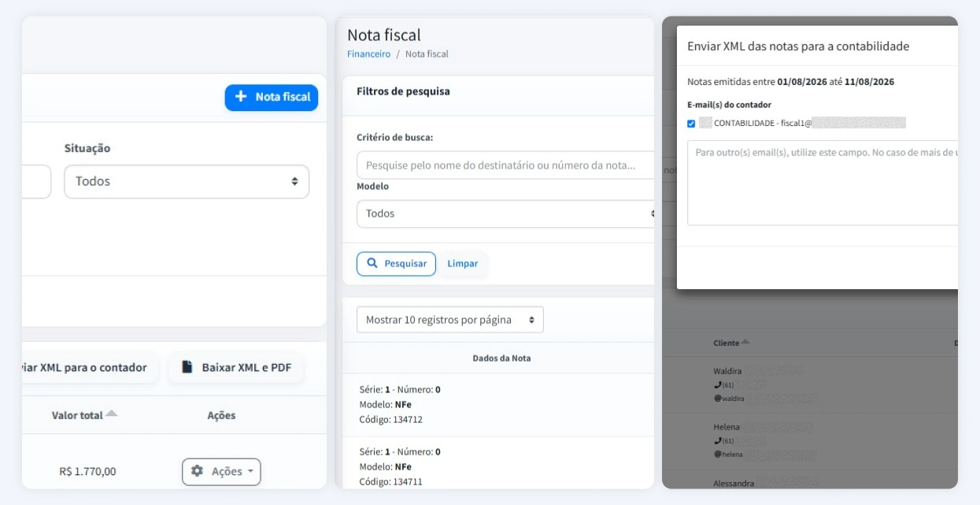Click the additional emails text area
The image size is (980, 505).
823,183
